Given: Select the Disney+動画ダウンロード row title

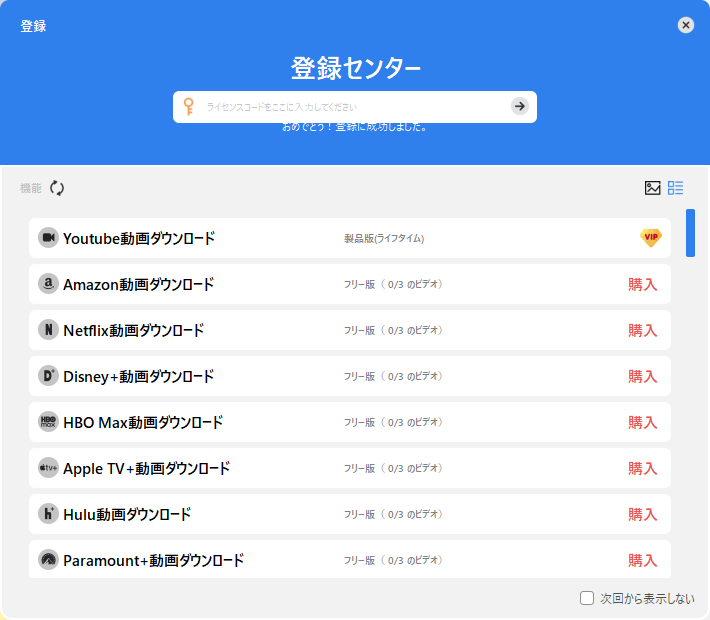Looking at the screenshot, I should coord(139,376).
